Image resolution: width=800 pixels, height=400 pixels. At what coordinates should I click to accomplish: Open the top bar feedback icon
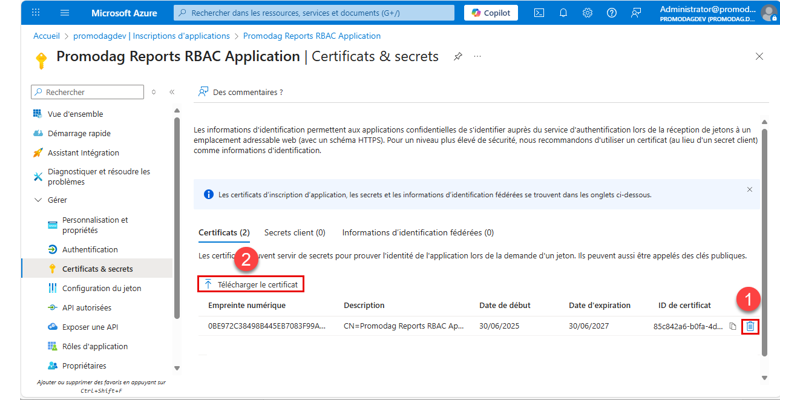pyautogui.click(x=636, y=13)
